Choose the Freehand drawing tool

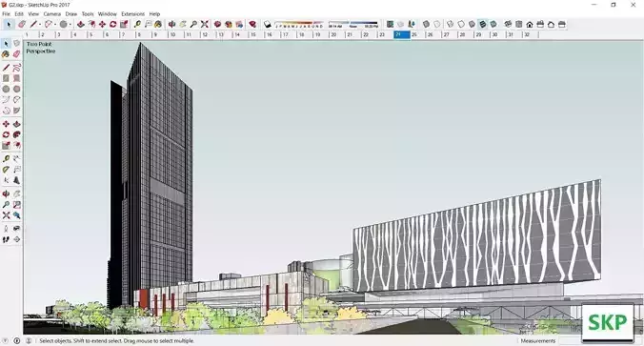tap(16, 68)
